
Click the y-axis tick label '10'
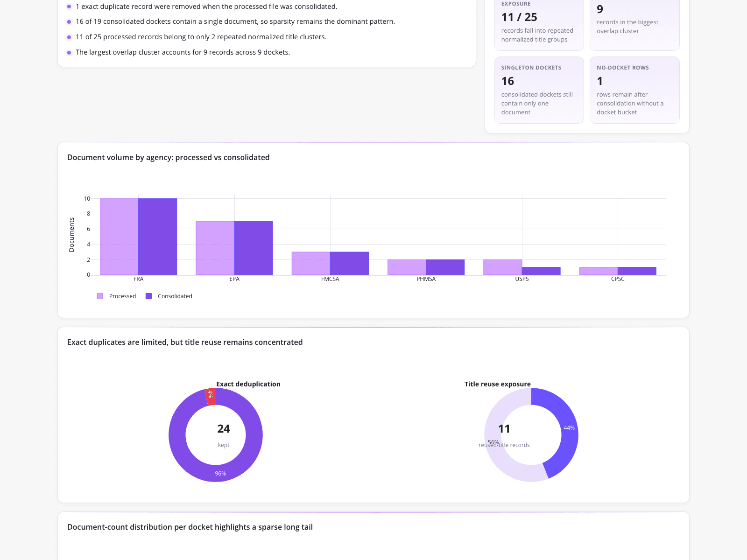click(87, 199)
